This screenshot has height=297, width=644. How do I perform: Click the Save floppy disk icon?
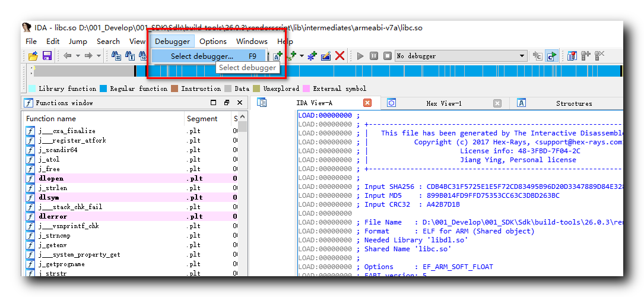pyautogui.click(x=47, y=56)
